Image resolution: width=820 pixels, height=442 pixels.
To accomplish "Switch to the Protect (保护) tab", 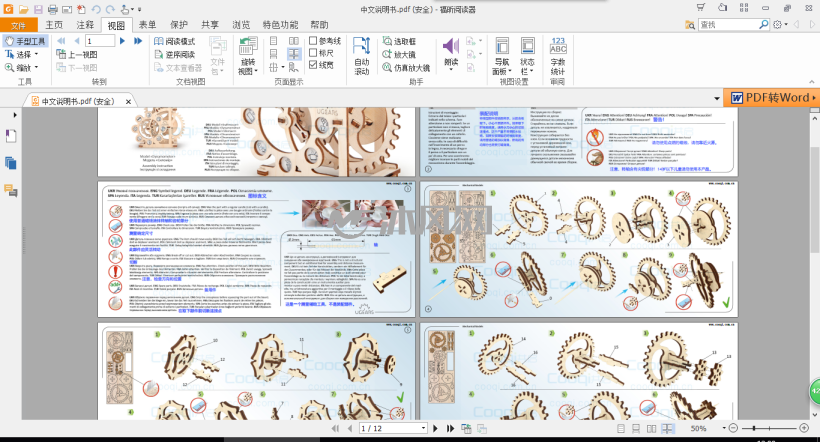I will coord(179,25).
